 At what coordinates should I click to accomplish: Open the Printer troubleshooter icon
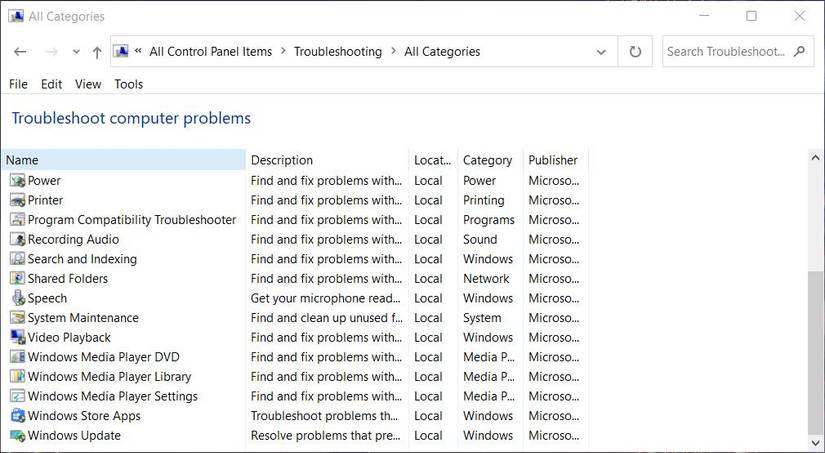click(17, 200)
